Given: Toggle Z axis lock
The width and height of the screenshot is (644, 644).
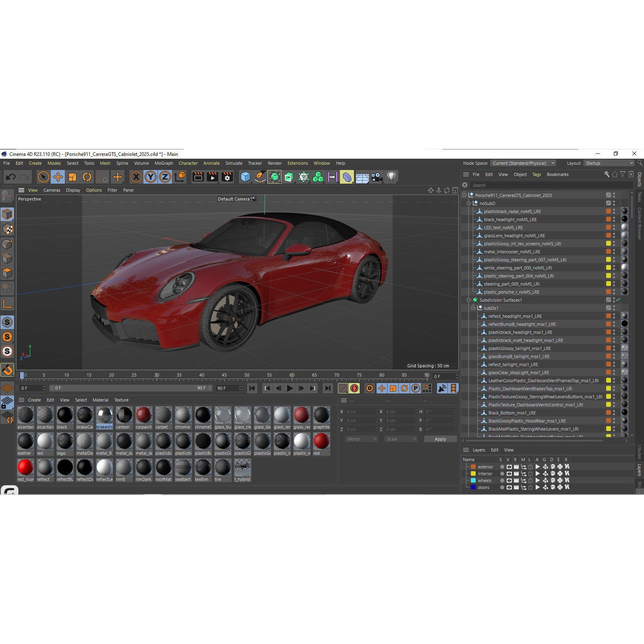Looking at the screenshot, I should pos(165,177).
